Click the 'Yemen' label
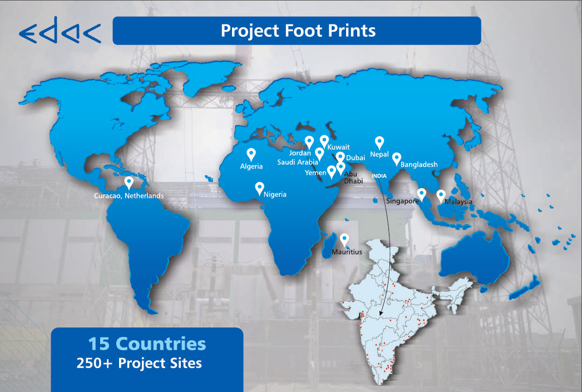582x392 pixels. (x=315, y=172)
